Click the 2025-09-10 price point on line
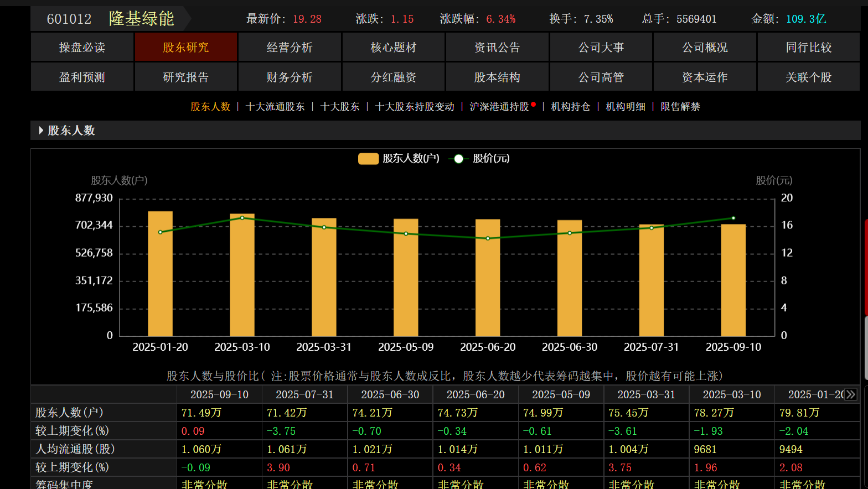The width and height of the screenshot is (868, 489). click(x=733, y=218)
